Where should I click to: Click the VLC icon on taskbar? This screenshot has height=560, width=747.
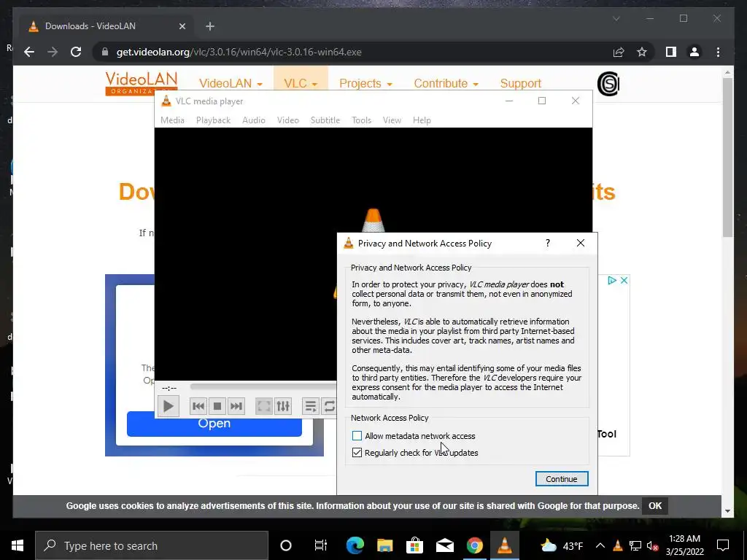505,545
